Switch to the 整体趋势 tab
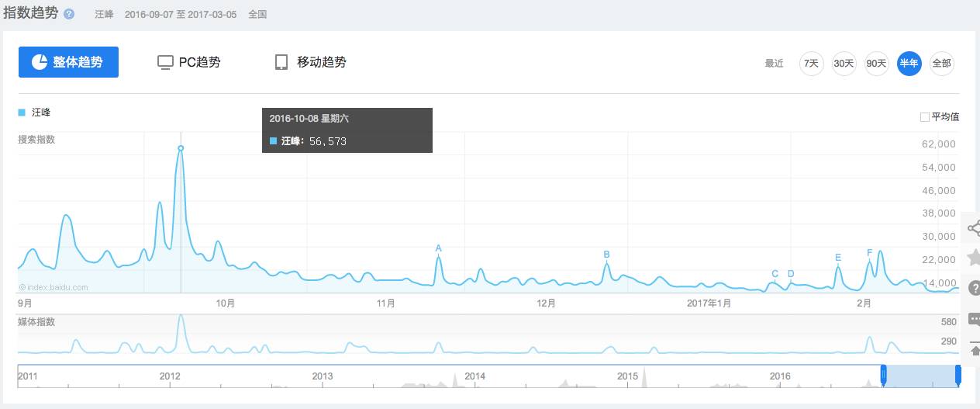This screenshot has width=980, height=409. pos(68,62)
